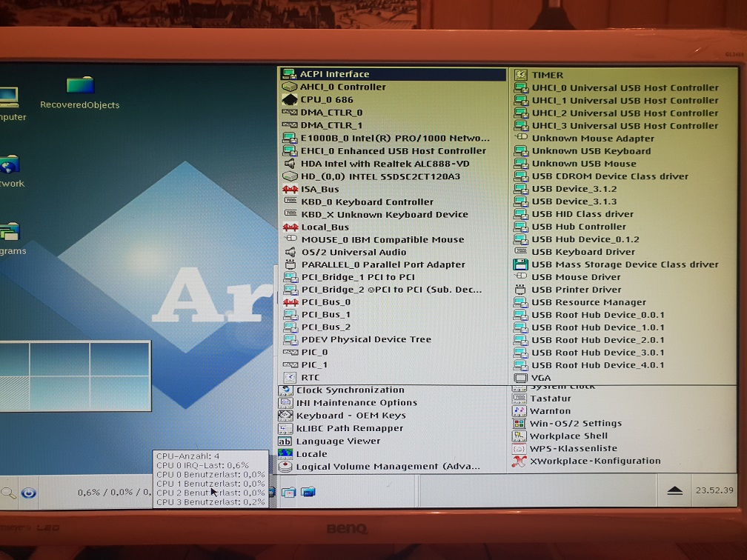
Task: Open the Win-OS/2 Settings icon
Action: (519, 424)
